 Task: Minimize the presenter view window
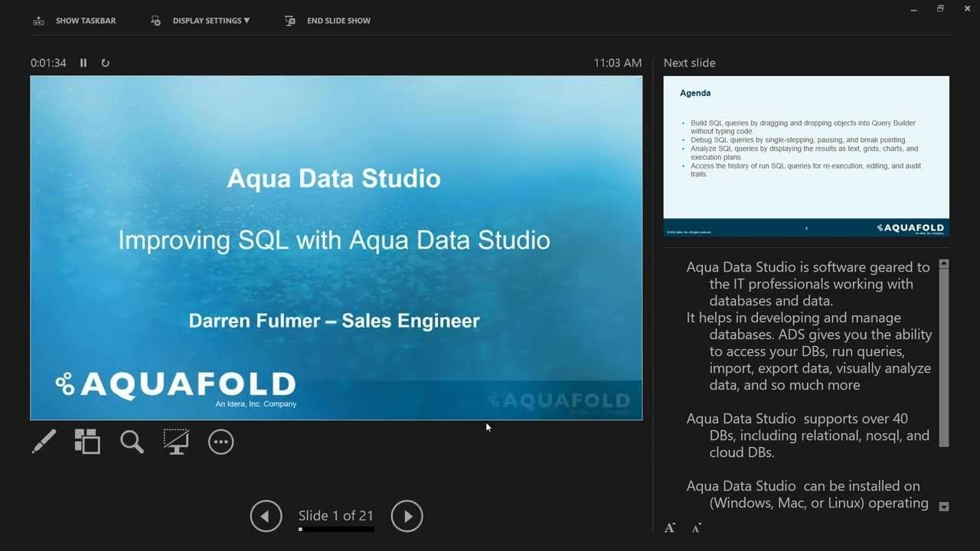click(x=913, y=8)
